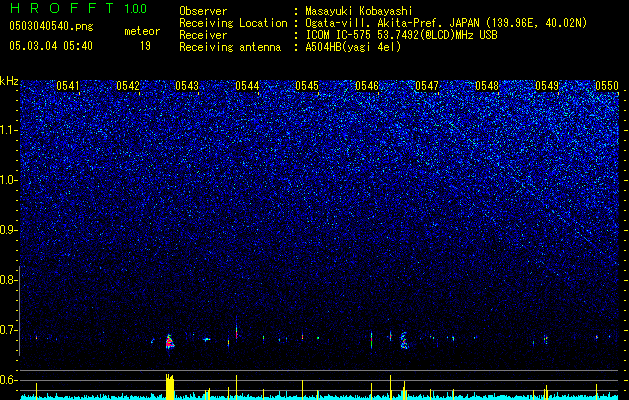
Task: Select antenna text A504HB(yagi 4el)
Action: [353, 47]
